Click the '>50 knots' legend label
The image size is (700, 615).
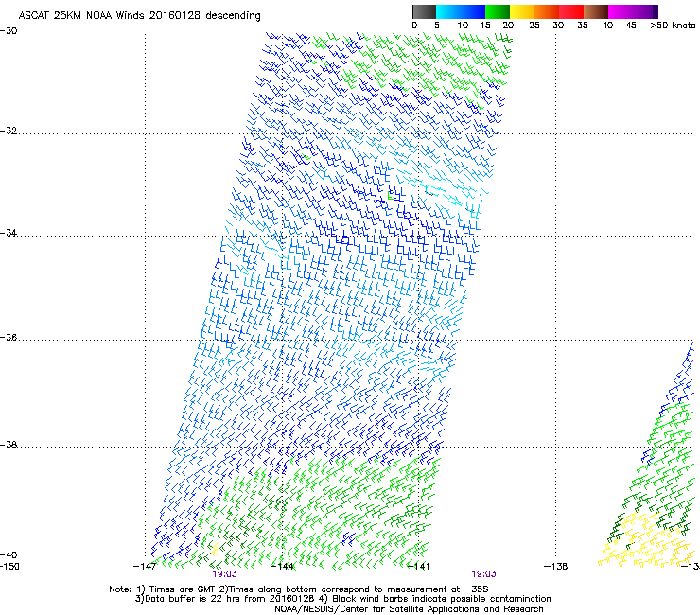click(673, 26)
